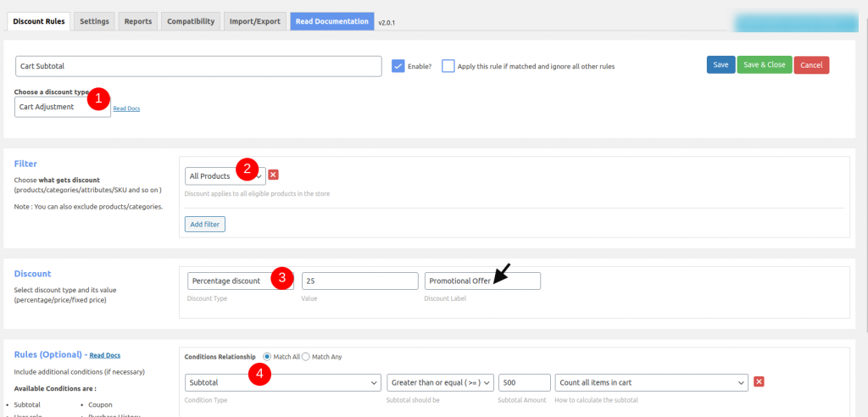This screenshot has height=417, width=868.
Task: Remove the All Products filter with red X
Action: pos(274,175)
